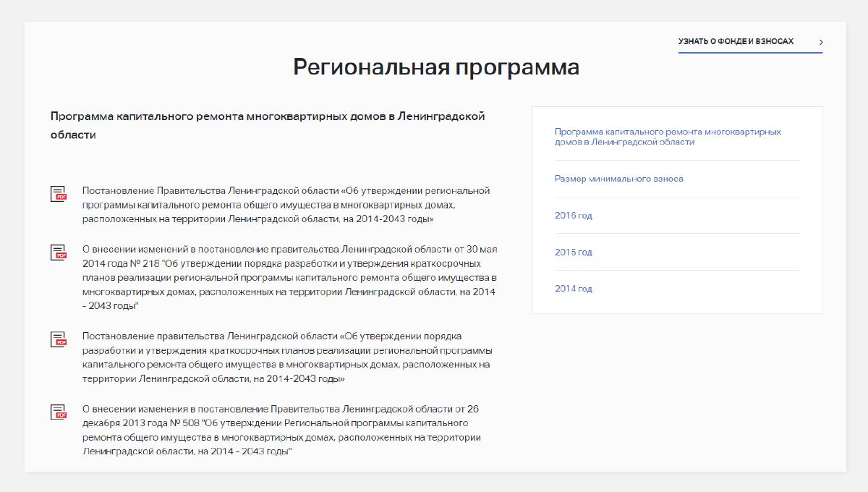
Task: Click the 'Региональная программа' page heading
Action: [436, 67]
